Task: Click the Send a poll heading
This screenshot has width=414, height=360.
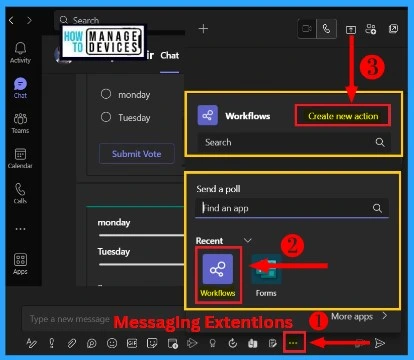Action: [x=218, y=189]
